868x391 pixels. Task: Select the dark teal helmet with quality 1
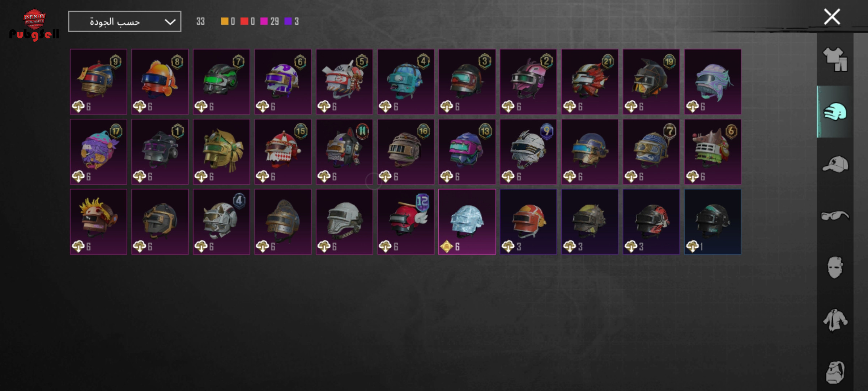[712, 222]
